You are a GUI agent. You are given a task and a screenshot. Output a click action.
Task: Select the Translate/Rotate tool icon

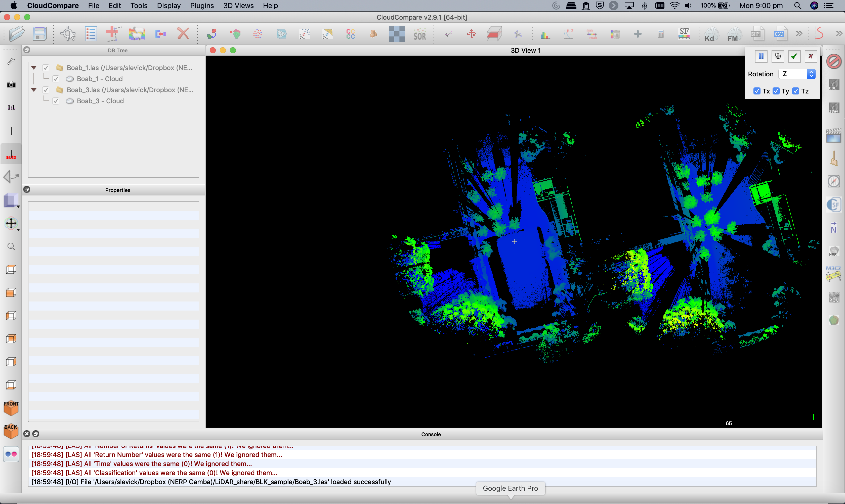pos(472,34)
